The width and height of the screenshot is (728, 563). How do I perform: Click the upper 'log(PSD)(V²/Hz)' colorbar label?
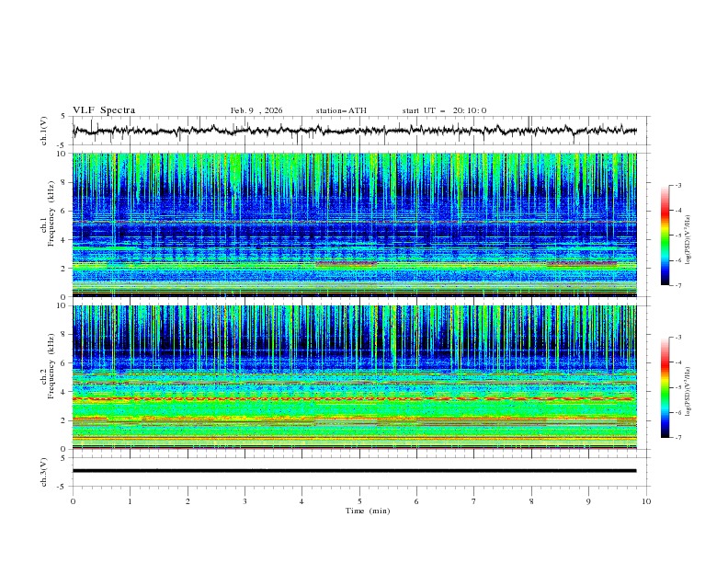pos(688,240)
